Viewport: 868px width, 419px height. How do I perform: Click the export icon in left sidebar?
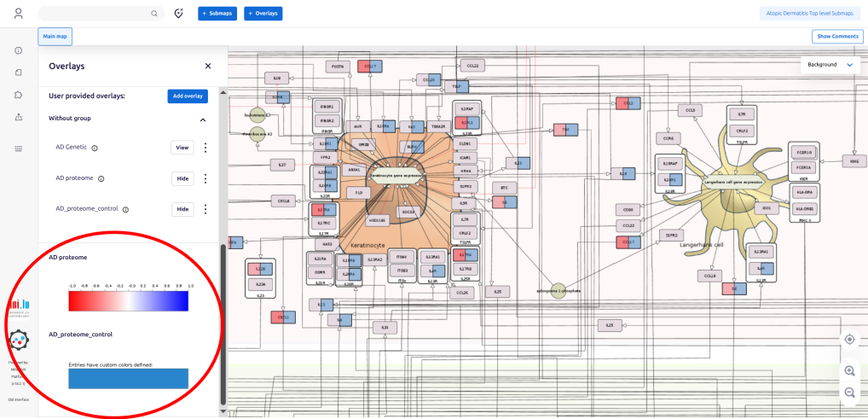(19, 117)
